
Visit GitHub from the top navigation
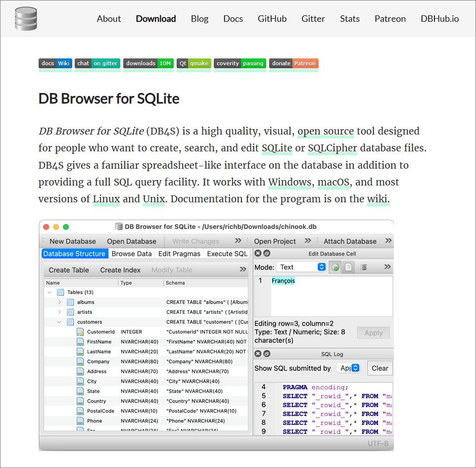pyautogui.click(x=272, y=19)
